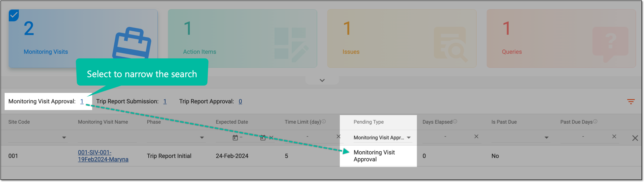This screenshot has height=182, width=644.
Task: Click the Queries question bubble icon
Action: pyautogui.click(x=610, y=44)
